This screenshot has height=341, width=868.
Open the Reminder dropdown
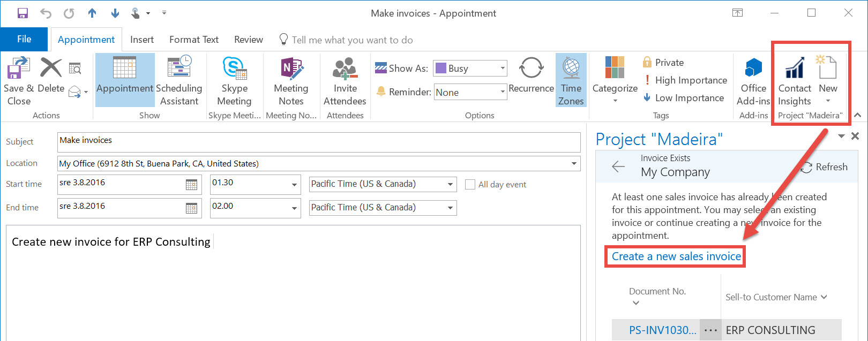(503, 92)
